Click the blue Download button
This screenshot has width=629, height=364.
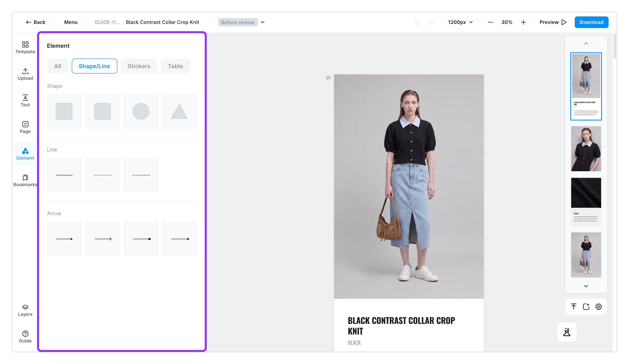(591, 22)
